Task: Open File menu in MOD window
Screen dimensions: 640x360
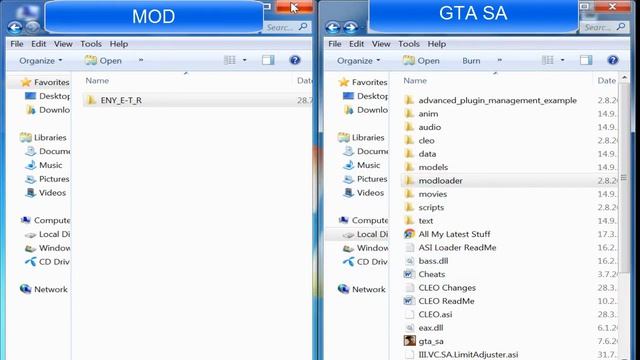Action: pyautogui.click(x=17, y=44)
